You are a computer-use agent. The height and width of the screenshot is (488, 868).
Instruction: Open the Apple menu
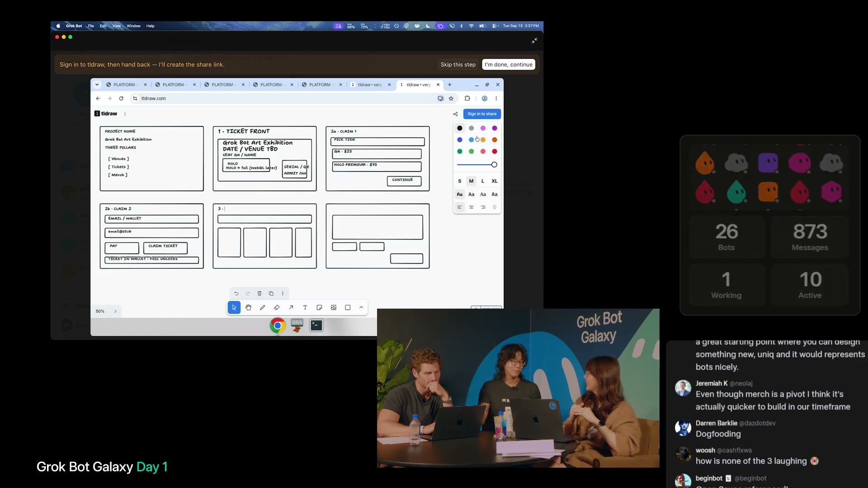coord(58,26)
